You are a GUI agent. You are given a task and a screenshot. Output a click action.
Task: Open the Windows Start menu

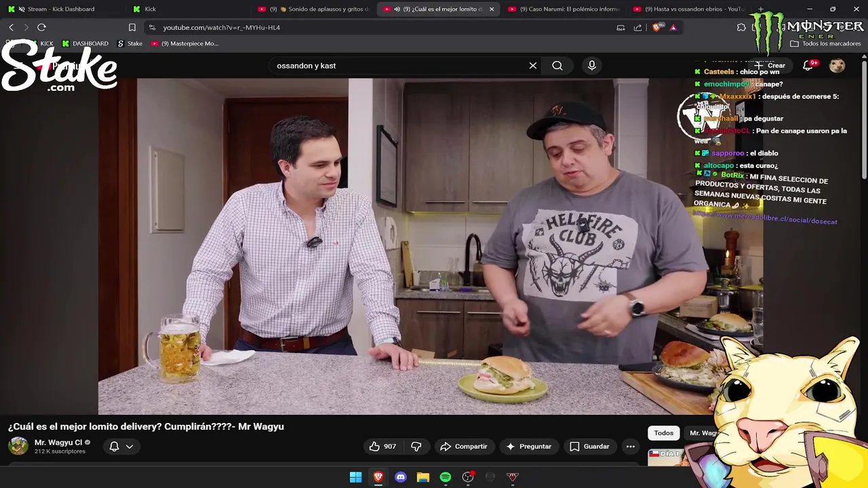point(355,477)
